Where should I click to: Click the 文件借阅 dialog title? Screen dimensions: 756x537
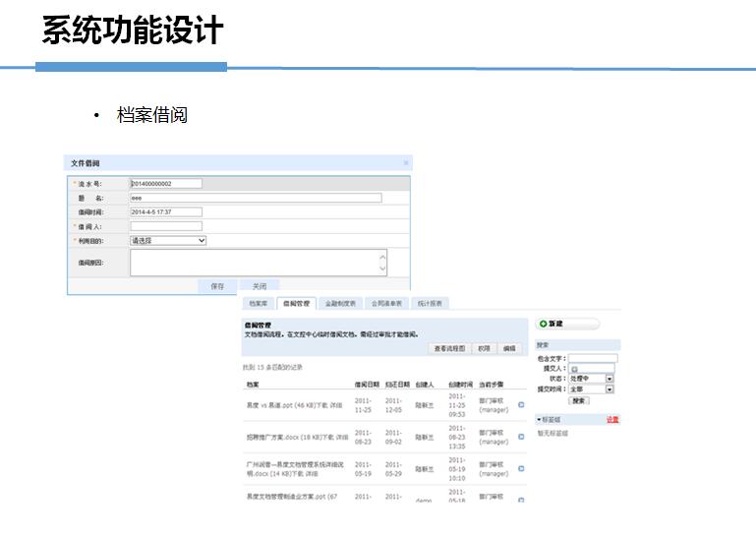pos(86,163)
